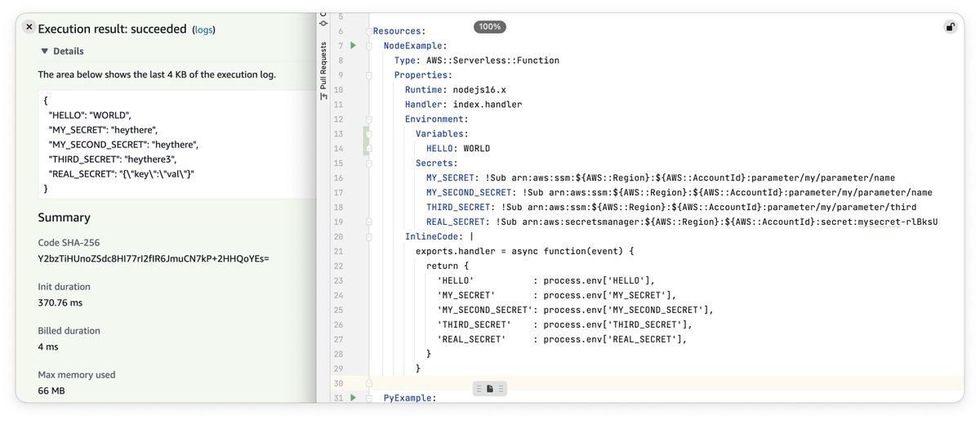
Task: Click "MY_SECOND_SECRET": "heythere" log line
Action: click(x=124, y=144)
